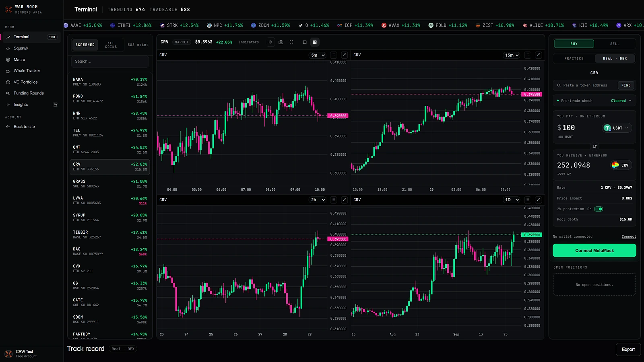This screenshot has width=644, height=362.
Task: Switch to single chart layout icon
Action: (305, 42)
